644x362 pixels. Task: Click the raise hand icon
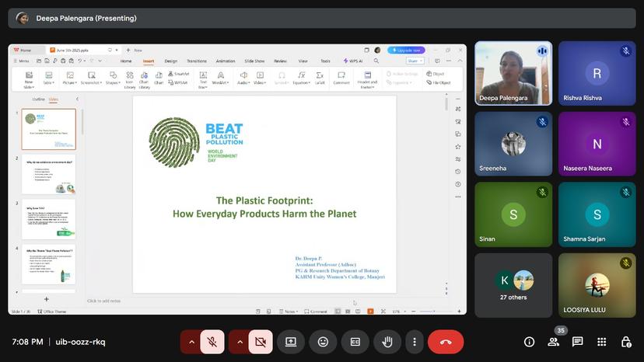pyautogui.click(x=387, y=342)
